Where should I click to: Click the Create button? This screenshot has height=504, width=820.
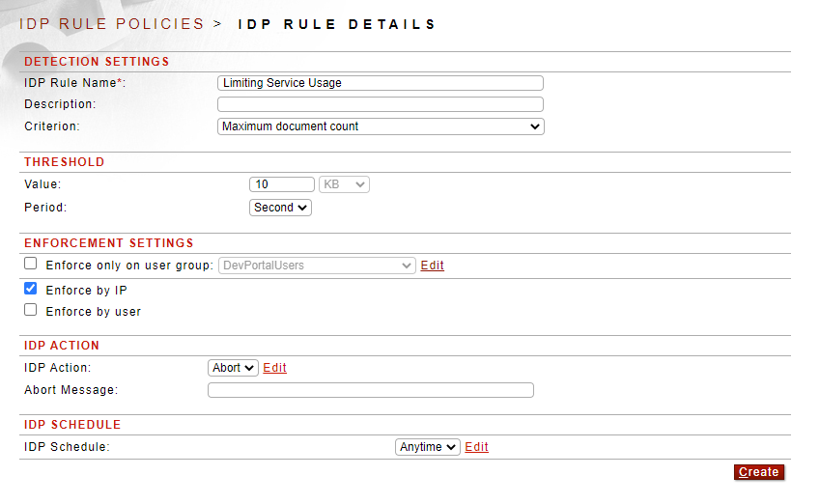pos(759,472)
